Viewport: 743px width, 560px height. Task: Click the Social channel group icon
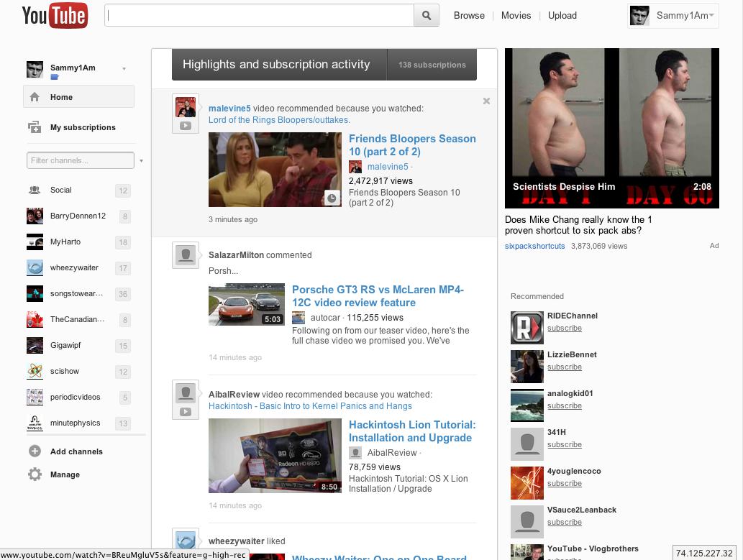pos(35,190)
